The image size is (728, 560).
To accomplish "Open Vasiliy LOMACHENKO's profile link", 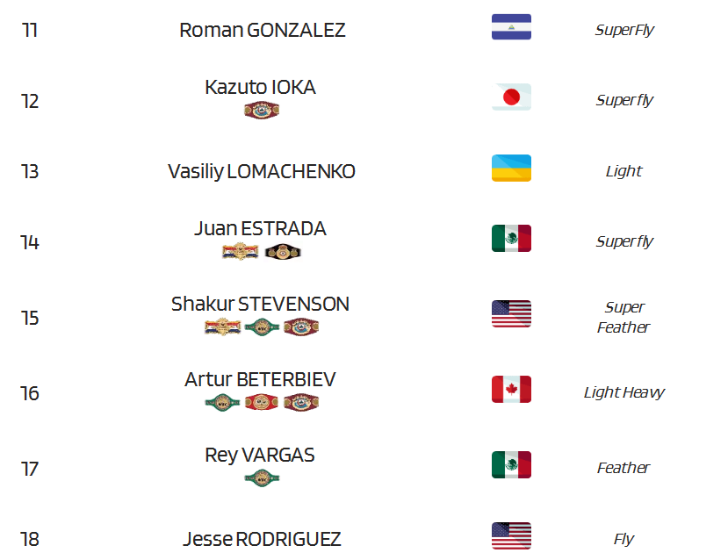I will coord(262,172).
